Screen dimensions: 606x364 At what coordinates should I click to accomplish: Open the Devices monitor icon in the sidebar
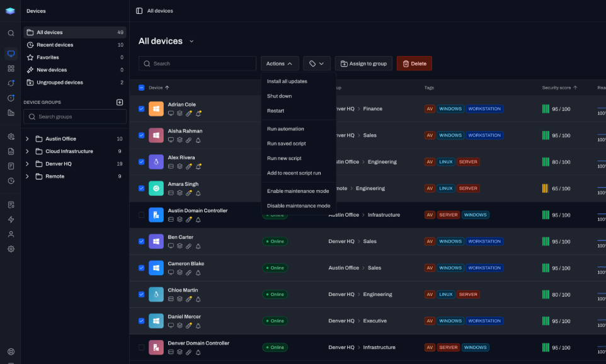(11, 54)
